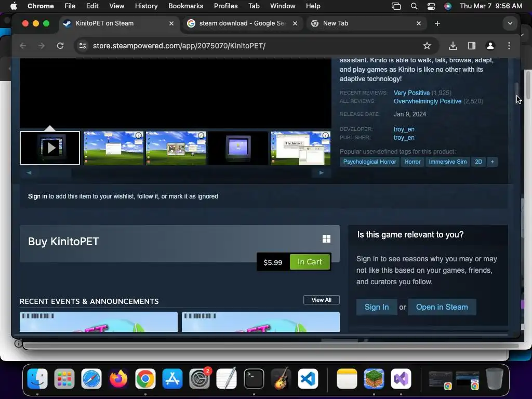Open GarageBand from the dock
Image resolution: width=532 pixels, height=399 pixels.
click(281, 379)
